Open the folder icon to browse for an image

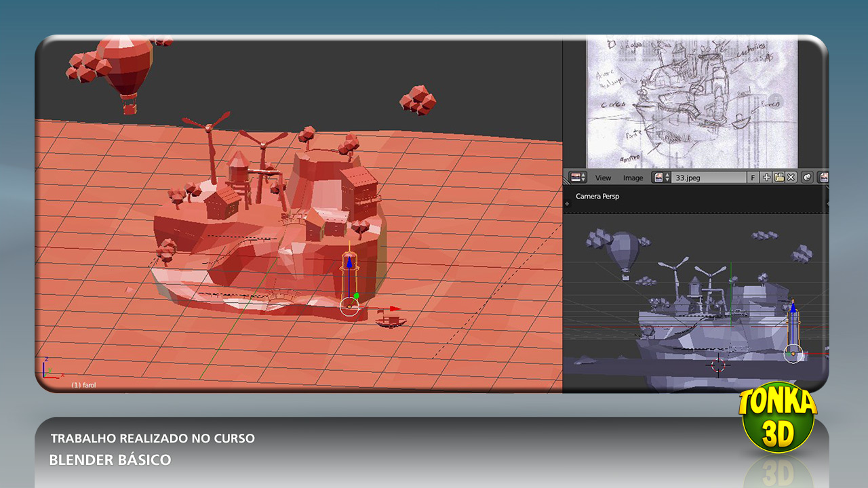click(x=778, y=178)
